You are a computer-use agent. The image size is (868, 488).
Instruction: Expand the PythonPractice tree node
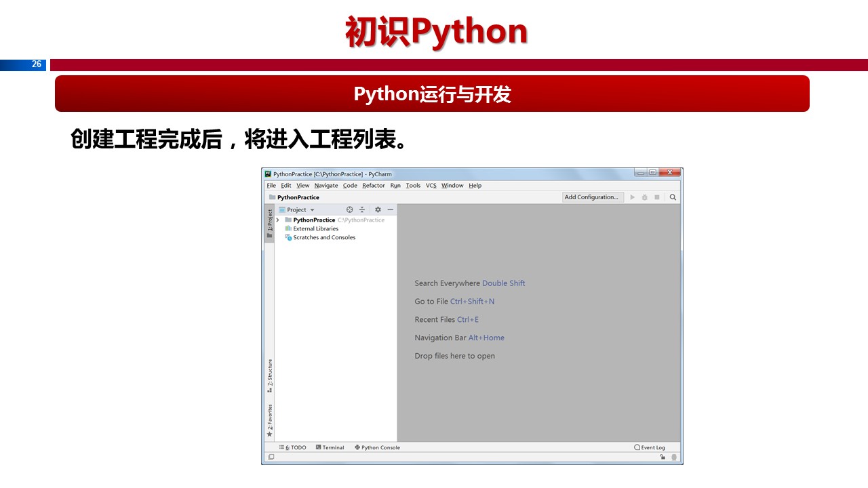pyautogui.click(x=278, y=220)
